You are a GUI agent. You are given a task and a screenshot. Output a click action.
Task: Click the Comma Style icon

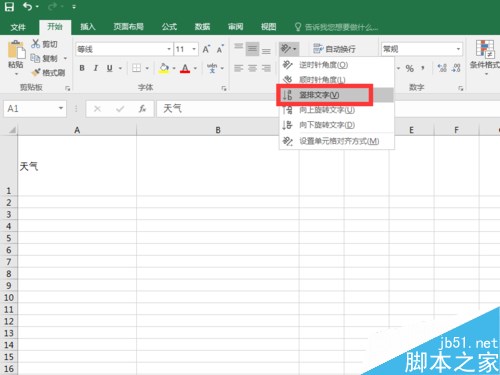pos(423,68)
